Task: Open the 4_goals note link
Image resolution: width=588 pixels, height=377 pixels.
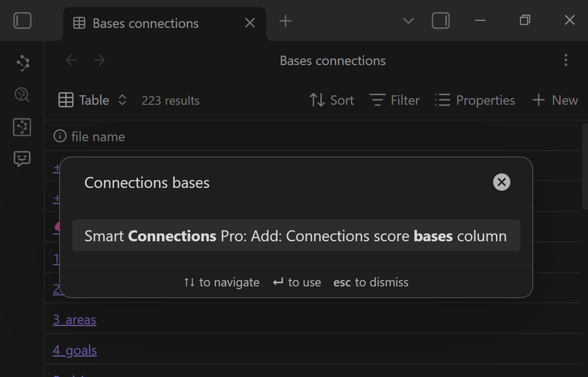Action: point(75,350)
